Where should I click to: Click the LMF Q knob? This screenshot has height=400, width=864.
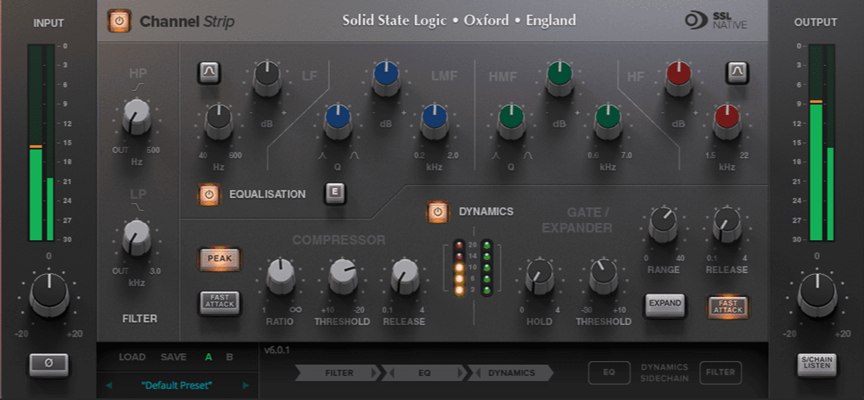[338, 121]
